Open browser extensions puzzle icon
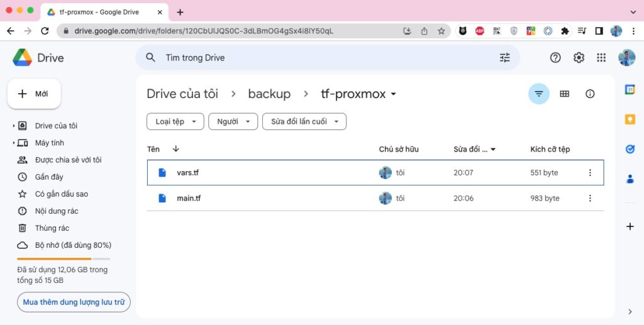 click(565, 31)
